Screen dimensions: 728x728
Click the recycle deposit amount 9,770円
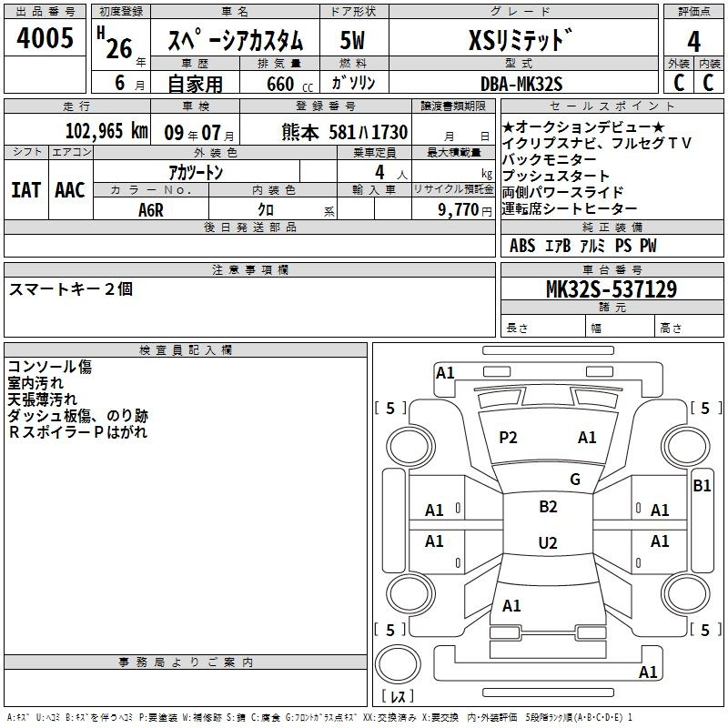pyautogui.click(x=453, y=208)
